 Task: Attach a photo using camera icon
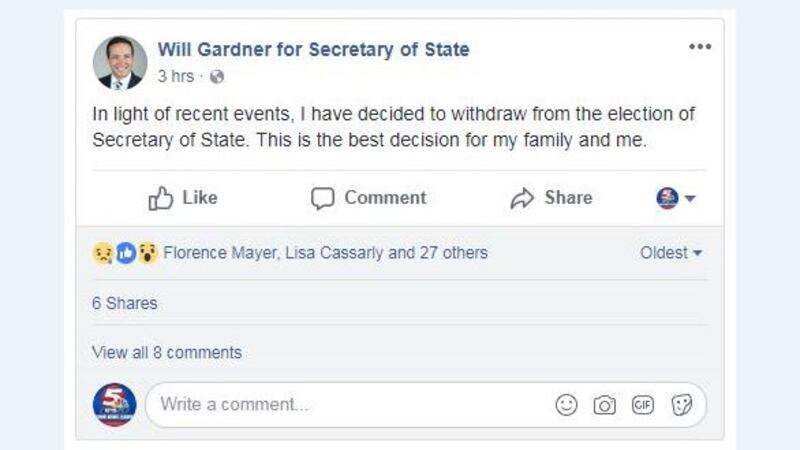click(604, 405)
